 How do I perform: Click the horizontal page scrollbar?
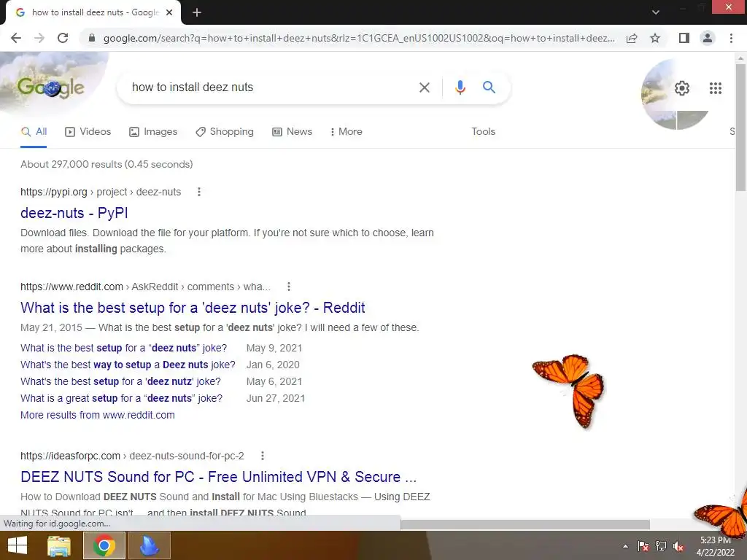pyautogui.click(x=525, y=524)
